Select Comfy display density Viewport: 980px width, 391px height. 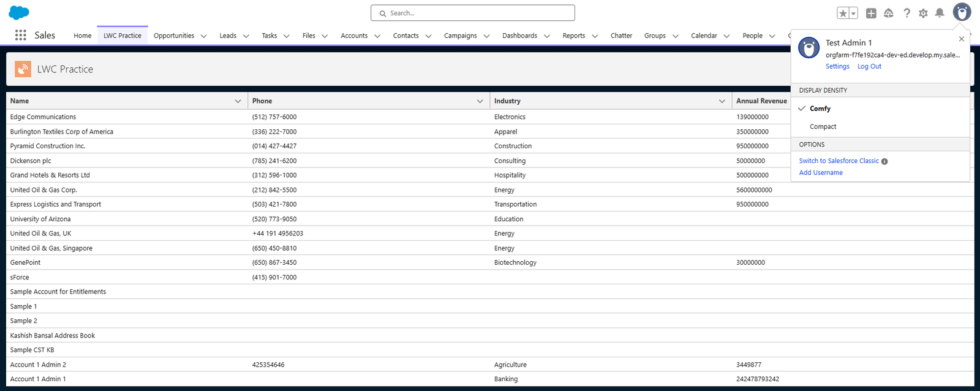coord(820,108)
